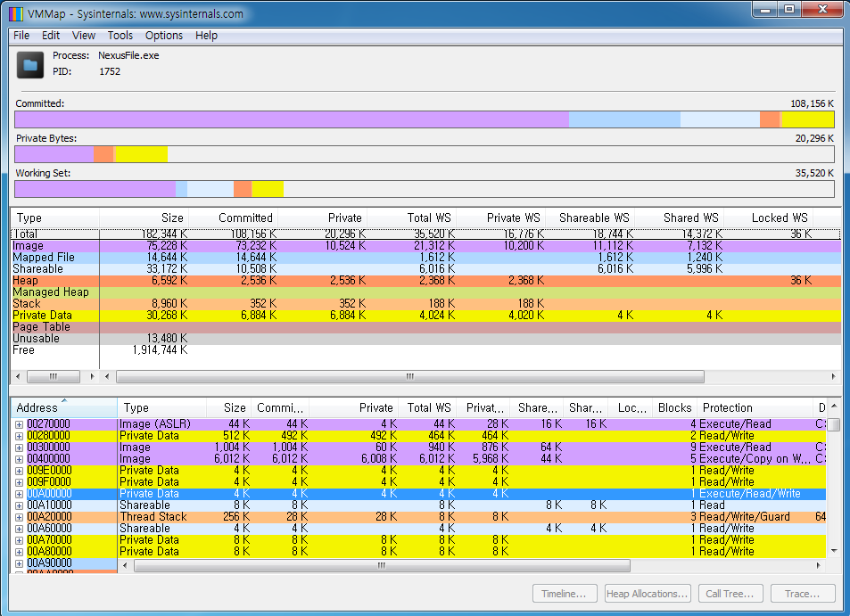Viewport: 850px width, 616px height.
Task: Minimize the VMMap window
Action: point(765,9)
